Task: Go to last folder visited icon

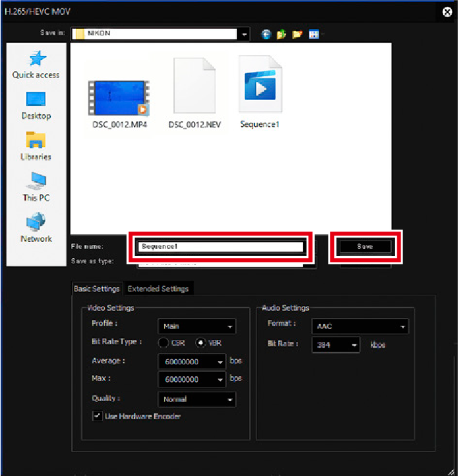Action: pos(266,34)
